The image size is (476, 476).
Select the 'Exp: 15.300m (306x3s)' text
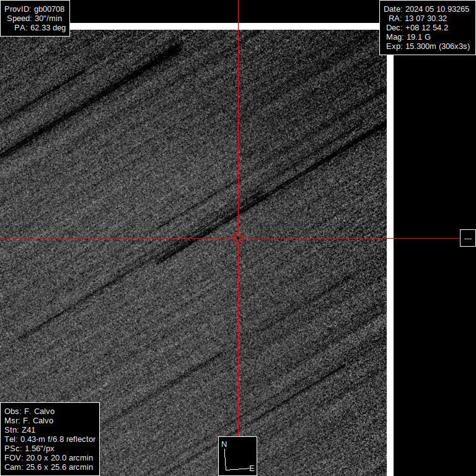pos(428,46)
